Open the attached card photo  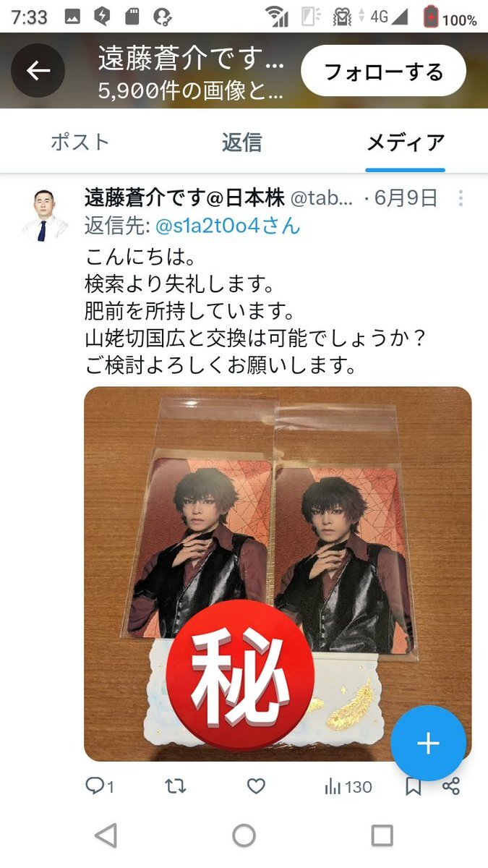tap(278, 574)
